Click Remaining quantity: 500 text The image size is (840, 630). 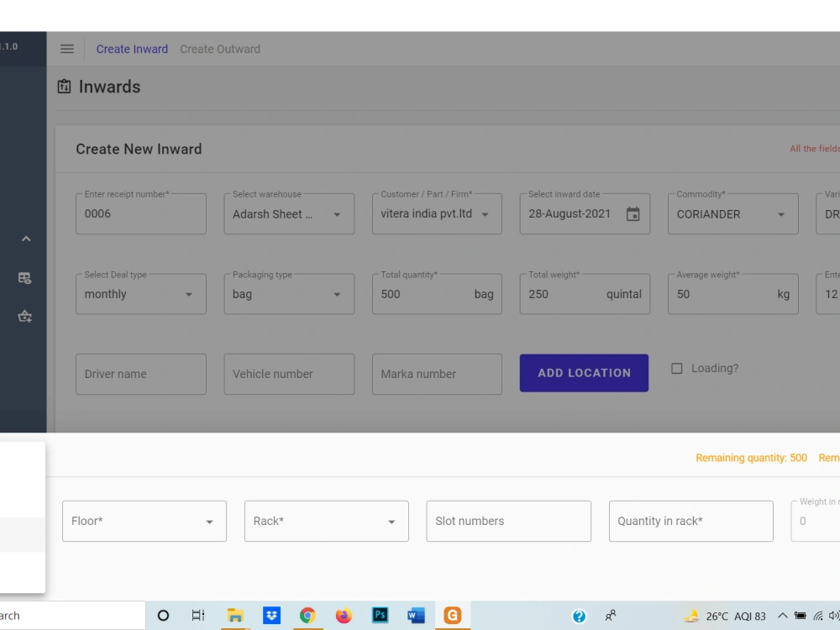pos(751,458)
